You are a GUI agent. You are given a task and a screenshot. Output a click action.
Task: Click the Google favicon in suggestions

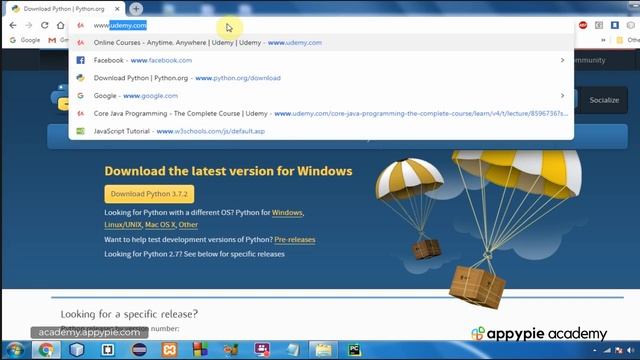click(x=80, y=96)
